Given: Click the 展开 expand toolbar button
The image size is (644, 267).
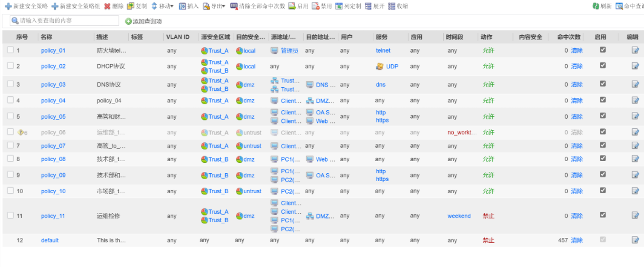Looking at the screenshot, I should click(375, 6).
